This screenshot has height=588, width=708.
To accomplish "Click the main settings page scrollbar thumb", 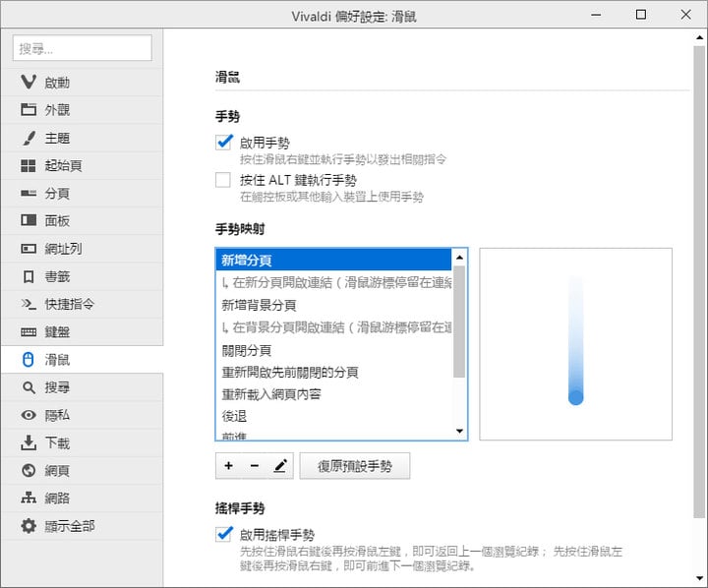I will coord(699,282).
